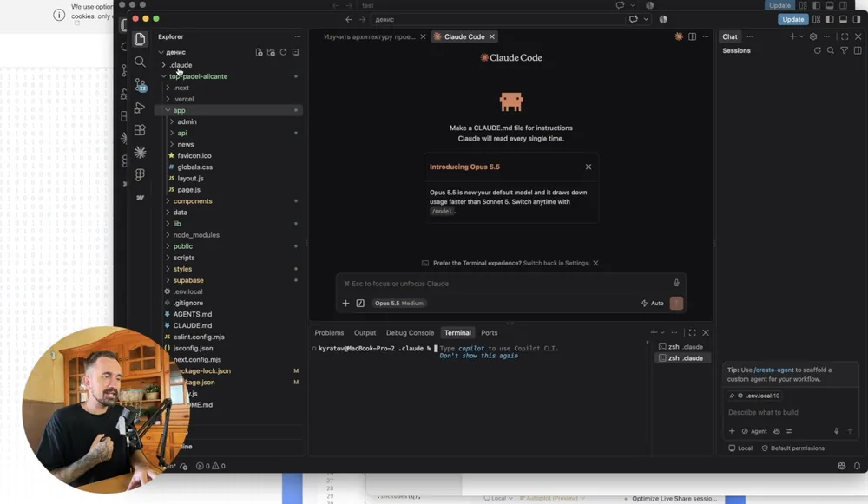Open the Output panel tab
Screen dimensions: 868x504
point(365,332)
